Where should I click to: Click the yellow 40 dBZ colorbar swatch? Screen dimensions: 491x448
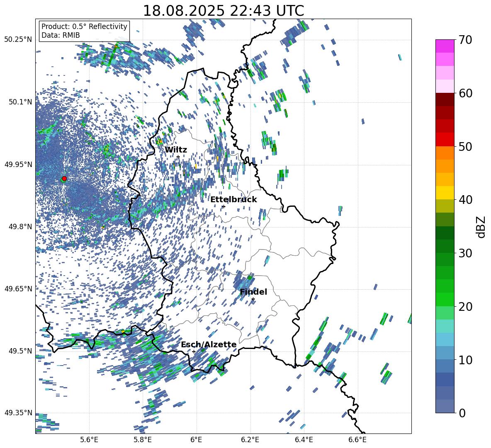[x=445, y=193]
